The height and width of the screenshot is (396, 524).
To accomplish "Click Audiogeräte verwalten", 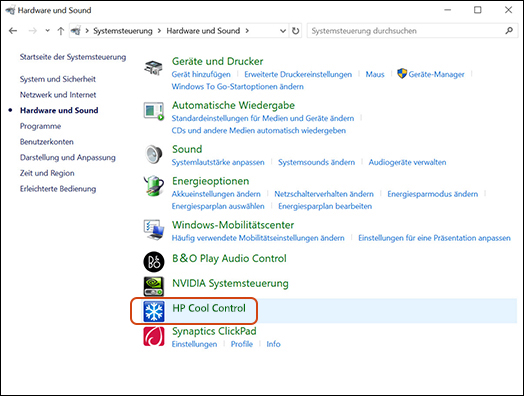I will [407, 162].
